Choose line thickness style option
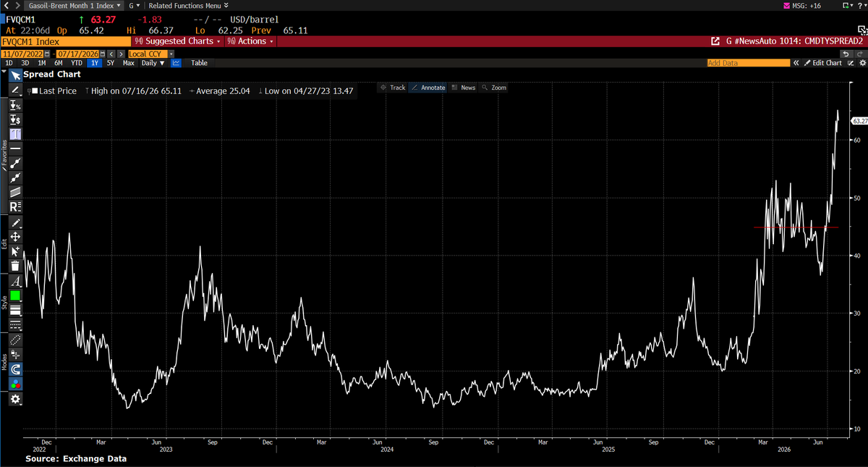 pyautogui.click(x=15, y=310)
